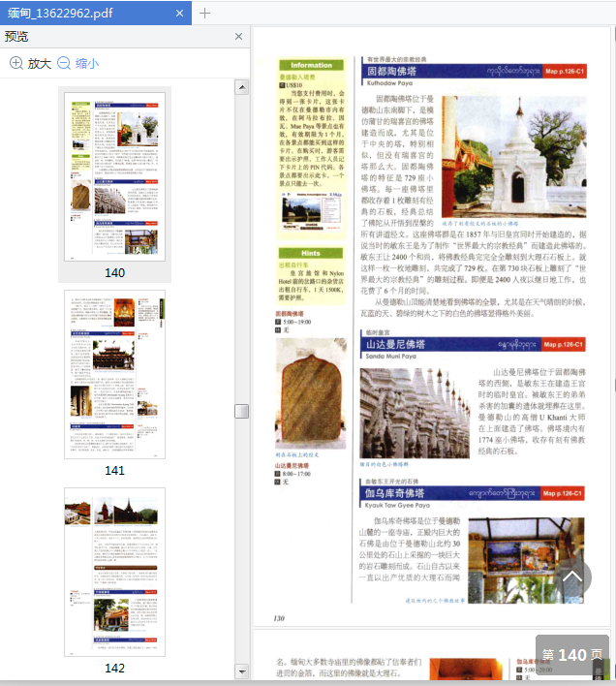The height and width of the screenshot is (686, 616).
Task: Click page label 142 under thumbnail
Action: (x=114, y=668)
